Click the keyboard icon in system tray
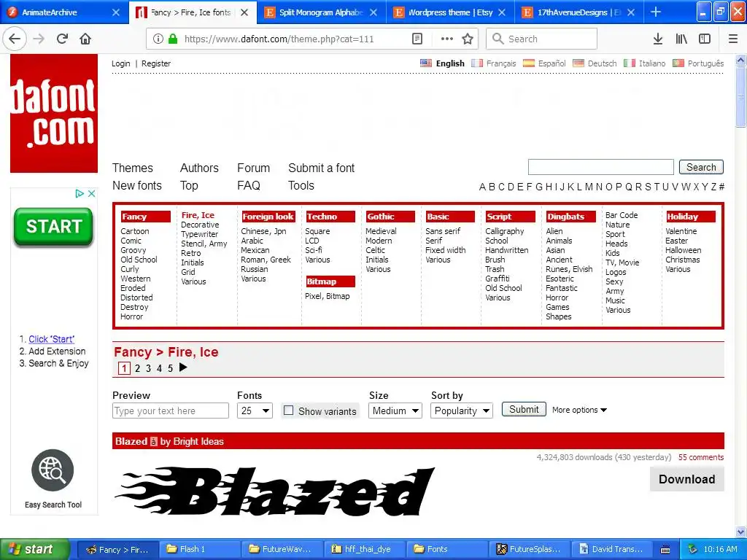Image resolution: width=747 pixels, height=560 pixels. 665,550
